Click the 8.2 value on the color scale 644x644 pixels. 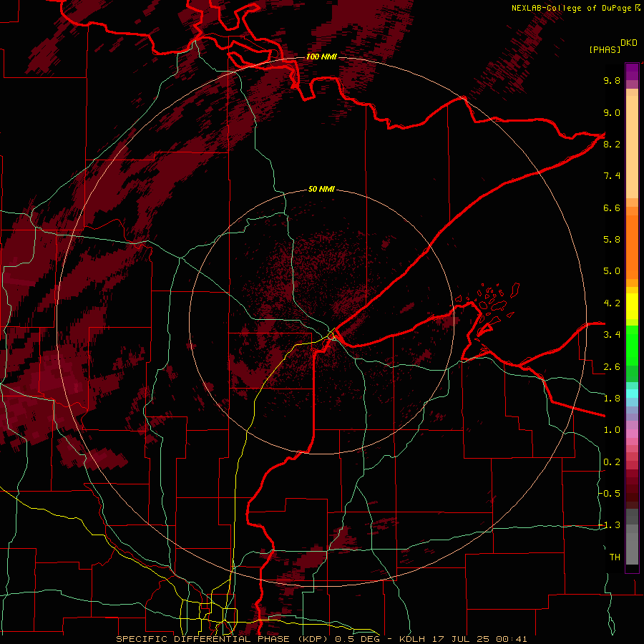tap(612, 144)
